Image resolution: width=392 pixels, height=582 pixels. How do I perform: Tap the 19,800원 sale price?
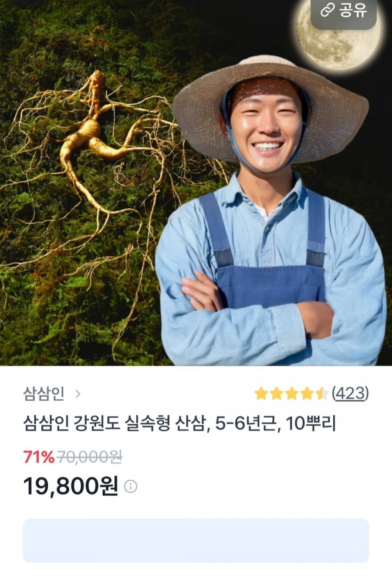click(71, 486)
